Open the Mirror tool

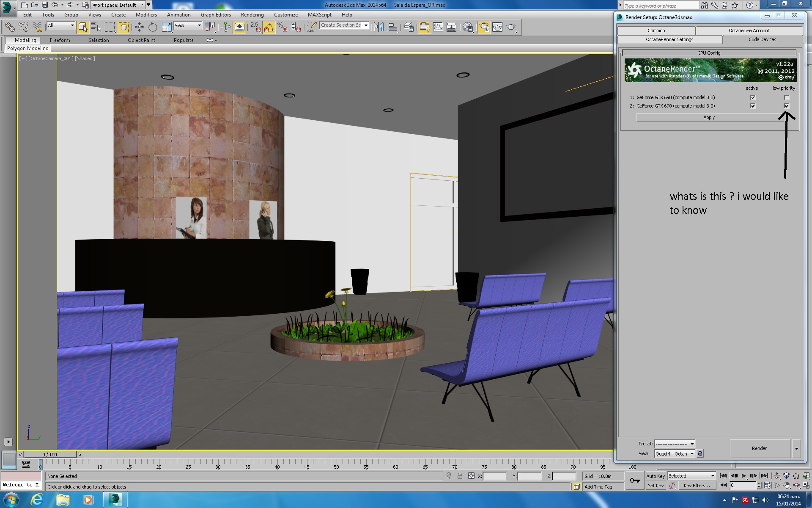point(379,27)
